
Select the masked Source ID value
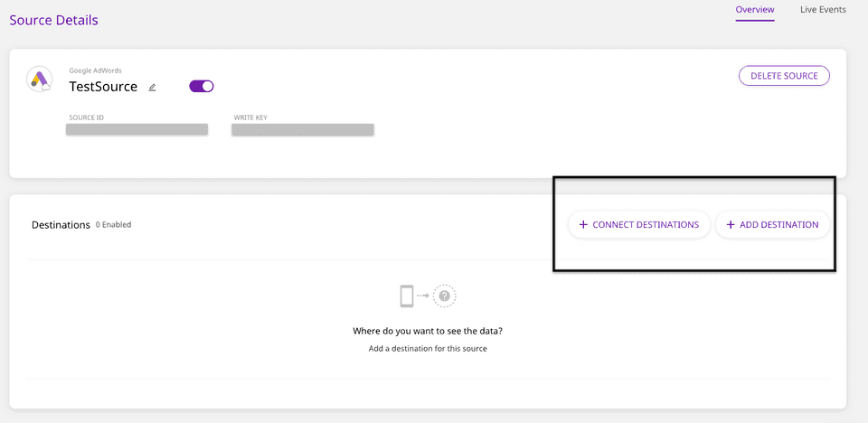click(137, 130)
